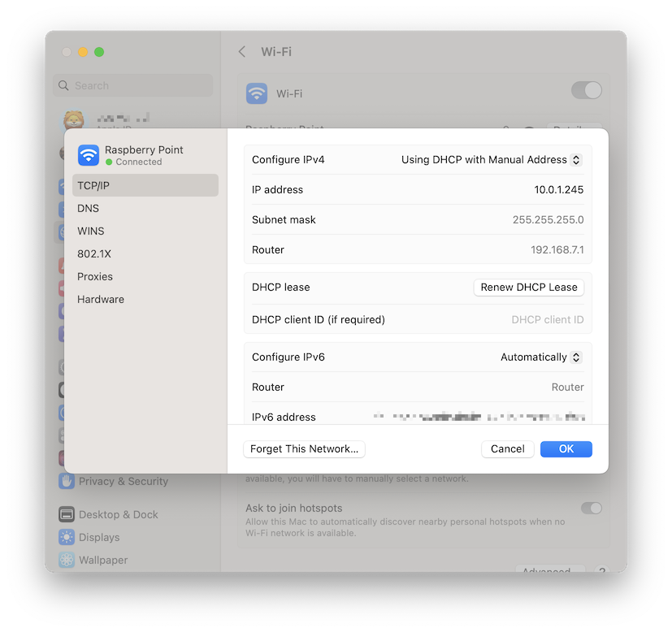Switch to the DNS tab
Viewport: 672px width, 632px height.
145,208
